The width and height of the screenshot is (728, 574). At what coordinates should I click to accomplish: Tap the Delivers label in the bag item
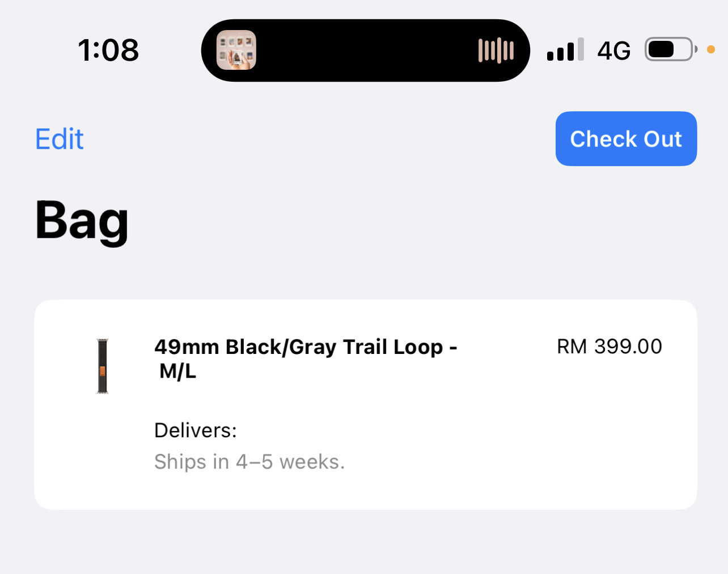tap(195, 430)
